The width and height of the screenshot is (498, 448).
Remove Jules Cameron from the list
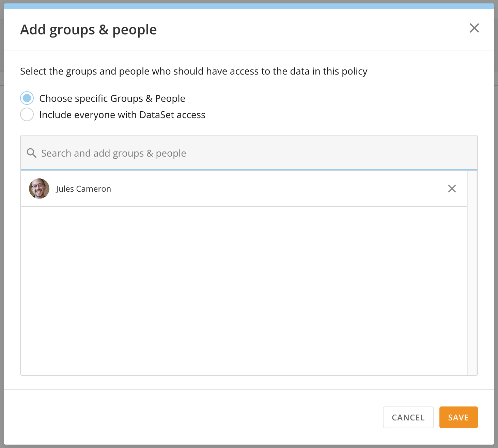pyautogui.click(x=452, y=189)
